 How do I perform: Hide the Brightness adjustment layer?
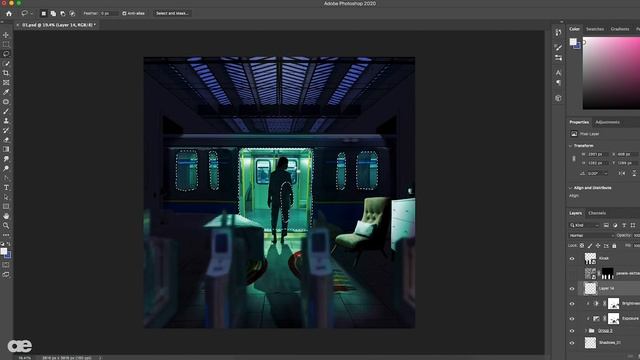pos(572,304)
